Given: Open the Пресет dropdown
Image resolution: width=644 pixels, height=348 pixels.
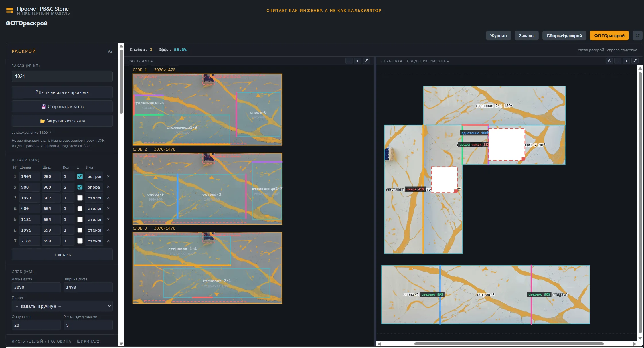Looking at the screenshot, I should tap(62, 306).
